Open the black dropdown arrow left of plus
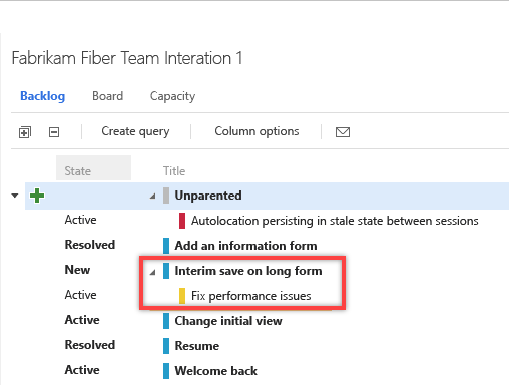 point(15,195)
